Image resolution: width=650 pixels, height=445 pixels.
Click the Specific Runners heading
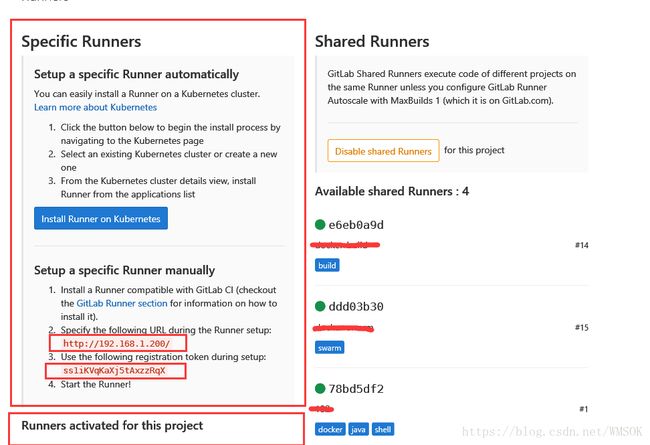(x=81, y=41)
